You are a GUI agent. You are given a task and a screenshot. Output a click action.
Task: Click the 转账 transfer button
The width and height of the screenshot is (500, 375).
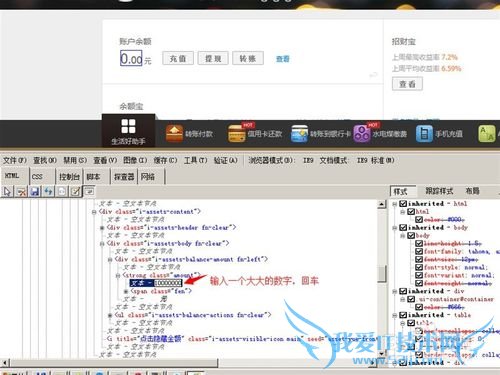[248, 58]
